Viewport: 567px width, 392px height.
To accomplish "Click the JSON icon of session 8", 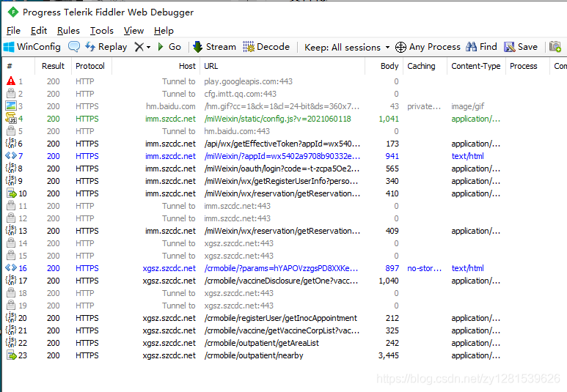I will coord(11,168).
